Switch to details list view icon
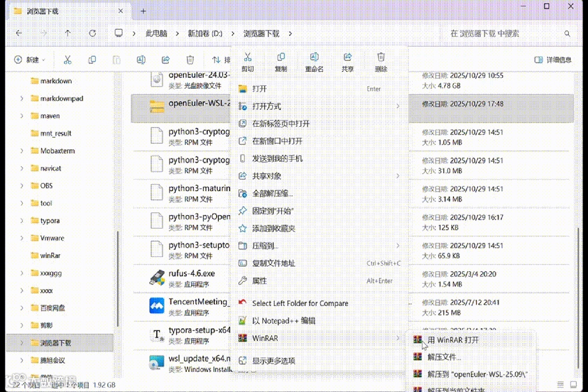Viewport: 588px width, 392px height. click(x=560, y=384)
